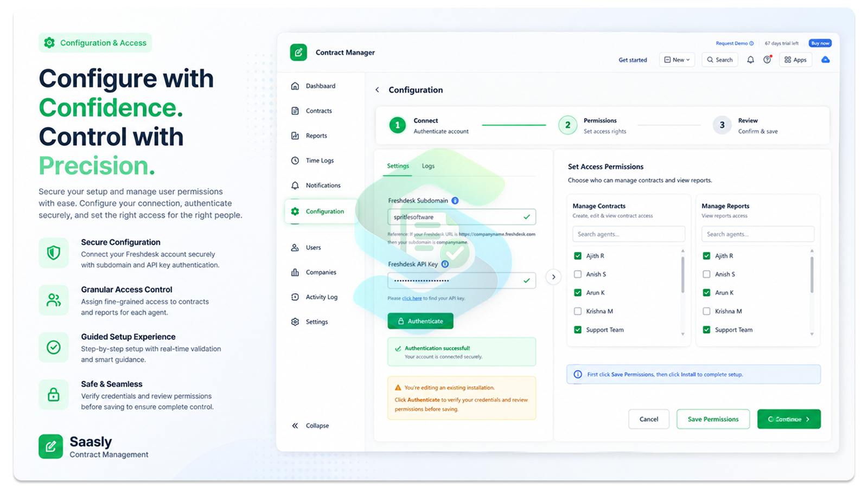The height and width of the screenshot is (488, 868).
Task: Click the Authenticate button
Action: click(420, 321)
